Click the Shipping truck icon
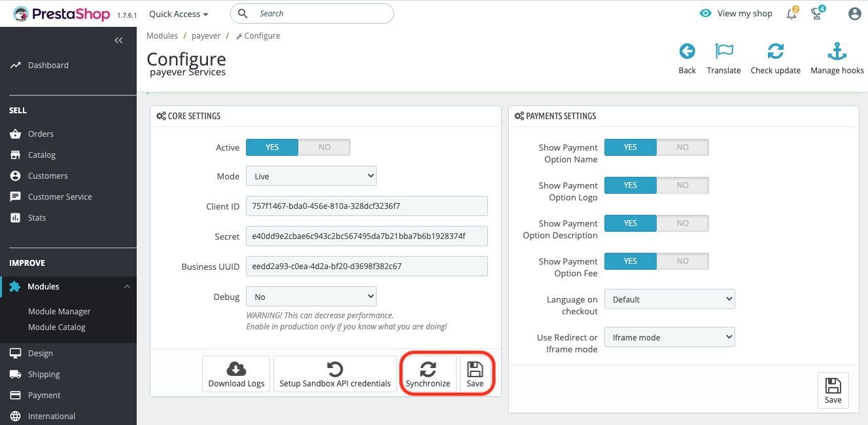 [15, 375]
